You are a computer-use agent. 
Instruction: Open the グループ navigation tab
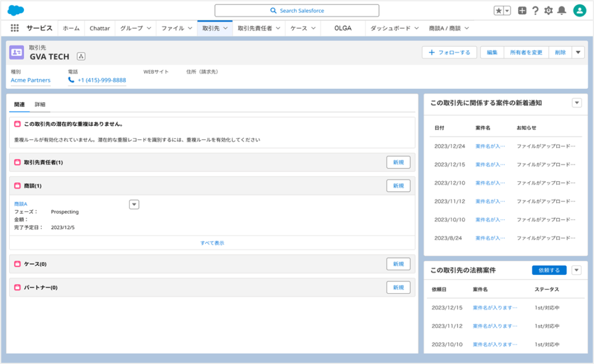(131, 29)
